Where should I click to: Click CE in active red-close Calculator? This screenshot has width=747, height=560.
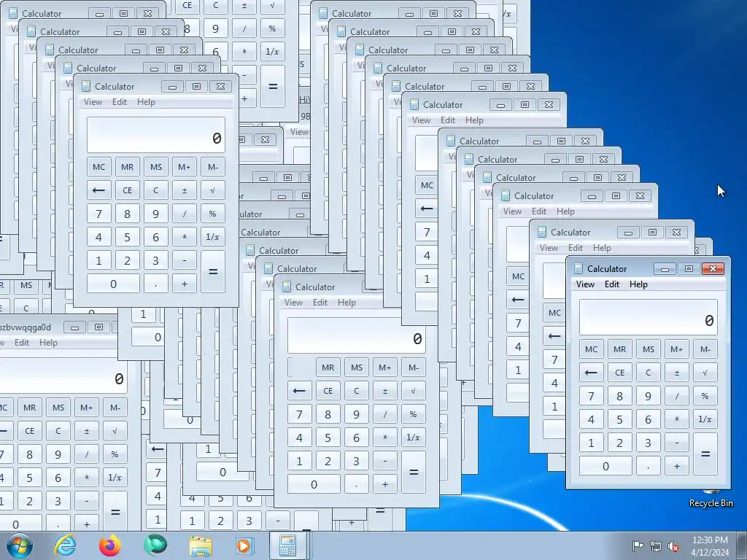(x=619, y=373)
